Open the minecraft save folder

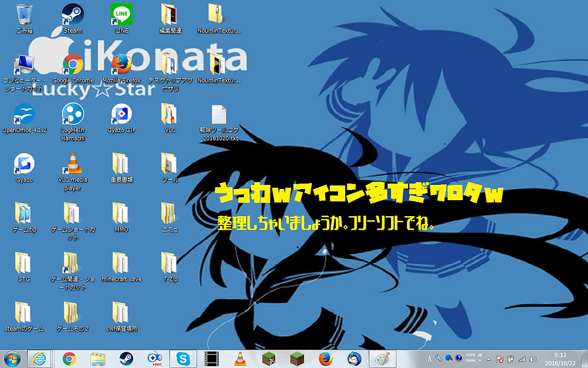[x=122, y=267]
